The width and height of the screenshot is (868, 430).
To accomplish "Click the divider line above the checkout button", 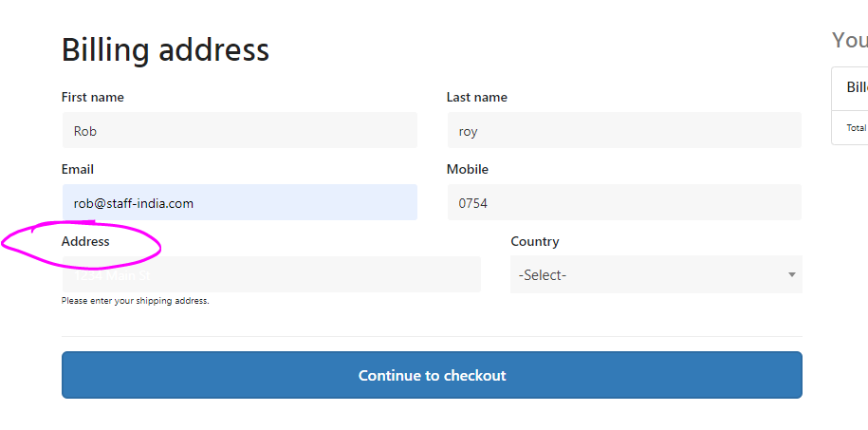I will click(x=432, y=336).
